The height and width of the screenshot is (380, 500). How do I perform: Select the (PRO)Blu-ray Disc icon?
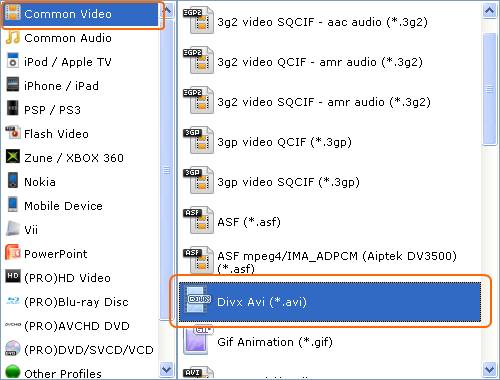[13, 301]
